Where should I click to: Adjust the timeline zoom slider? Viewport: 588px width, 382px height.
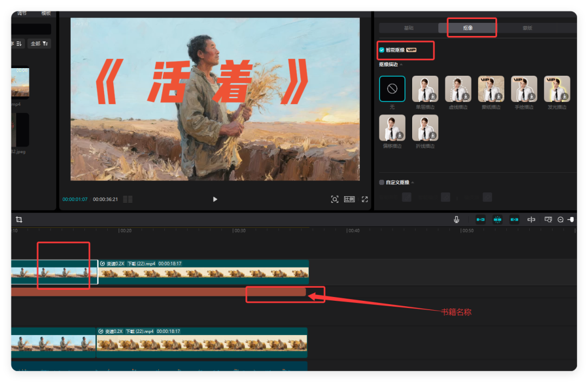(x=571, y=219)
